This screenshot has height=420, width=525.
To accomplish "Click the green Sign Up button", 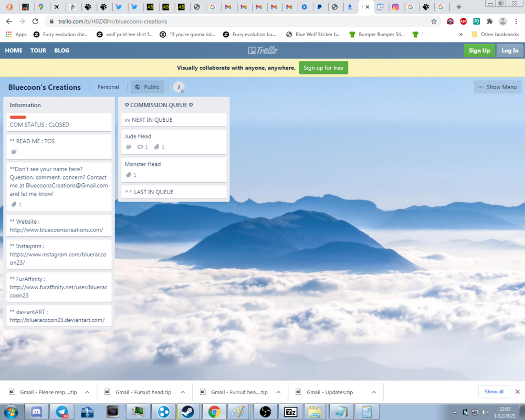I will [x=479, y=50].
